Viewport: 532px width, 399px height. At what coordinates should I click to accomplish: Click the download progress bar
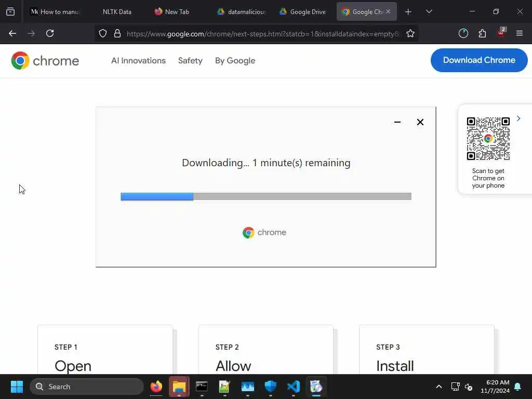click(266, 196)
